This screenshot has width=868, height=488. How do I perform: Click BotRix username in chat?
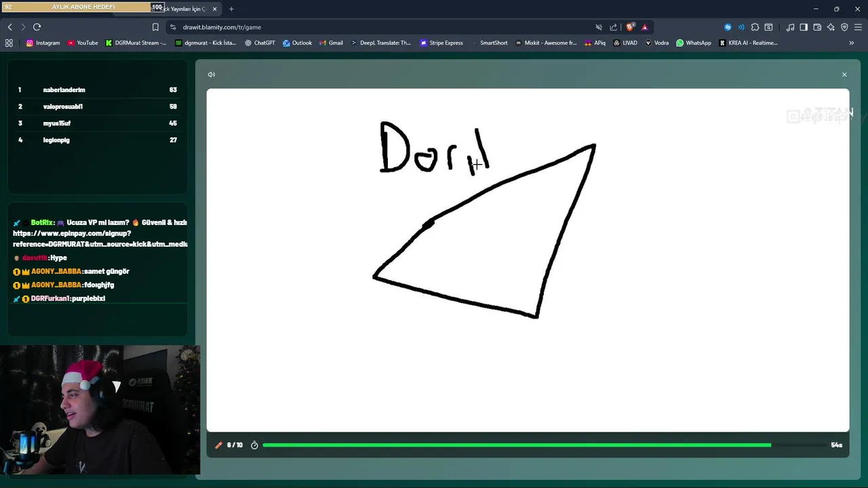(42, 222)
